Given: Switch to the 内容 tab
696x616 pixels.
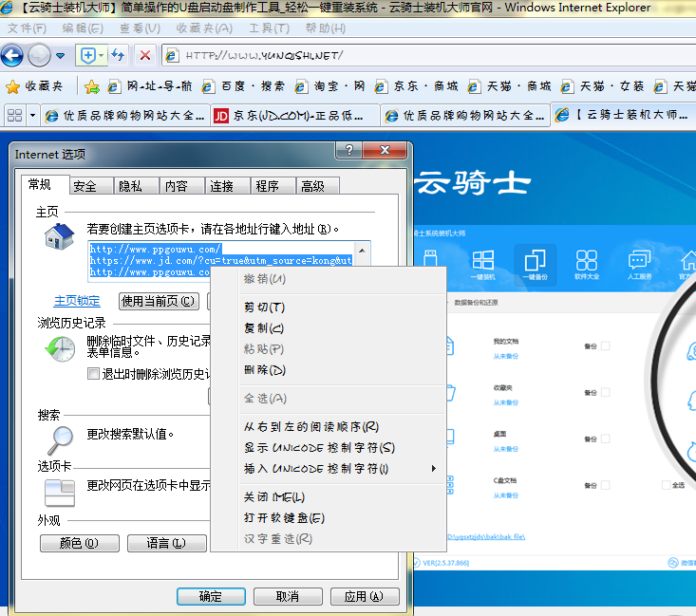Looking at the screenshot, I should pos(182,186).
